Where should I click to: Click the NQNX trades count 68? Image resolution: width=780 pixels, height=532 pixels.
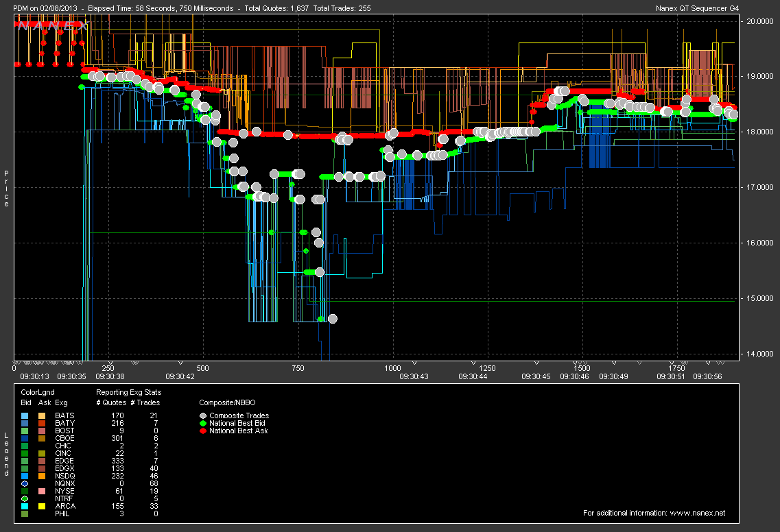pyautogui.click(x=154, y=483)
